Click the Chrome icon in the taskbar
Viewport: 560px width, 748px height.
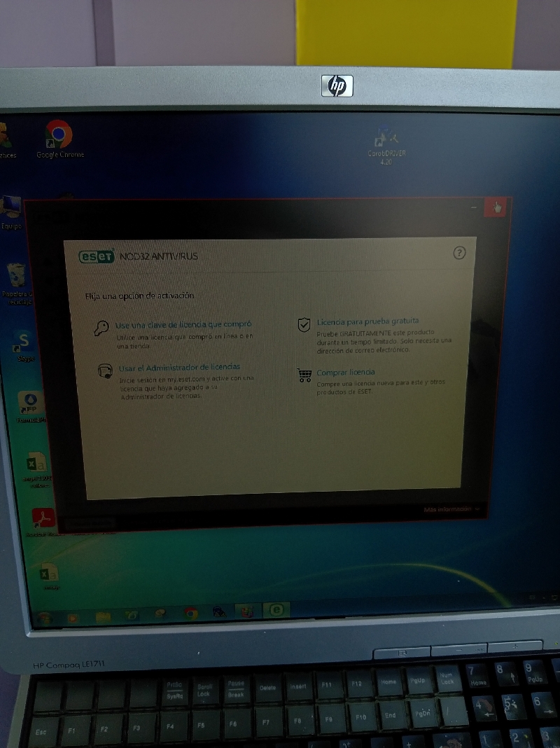coord(191,613)
